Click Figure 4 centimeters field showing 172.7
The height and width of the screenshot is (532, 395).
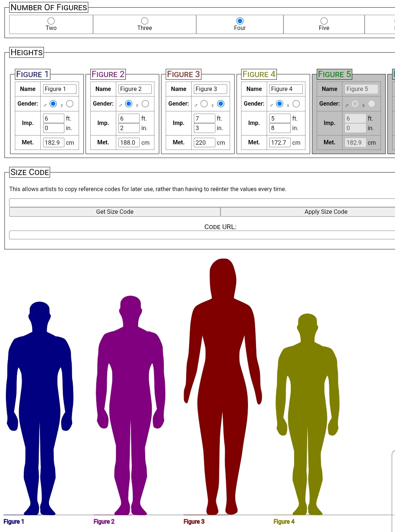tap(280, 142)
